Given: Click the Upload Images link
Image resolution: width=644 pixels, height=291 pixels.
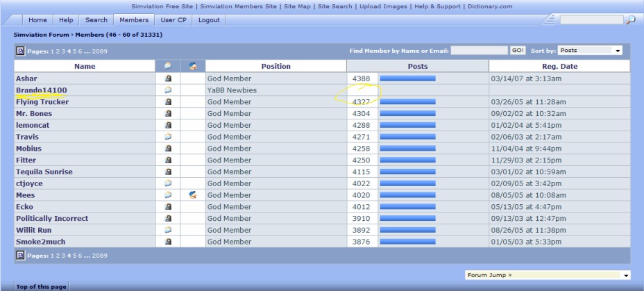Looking at the screenshot, I should click(x=381, y=6).
